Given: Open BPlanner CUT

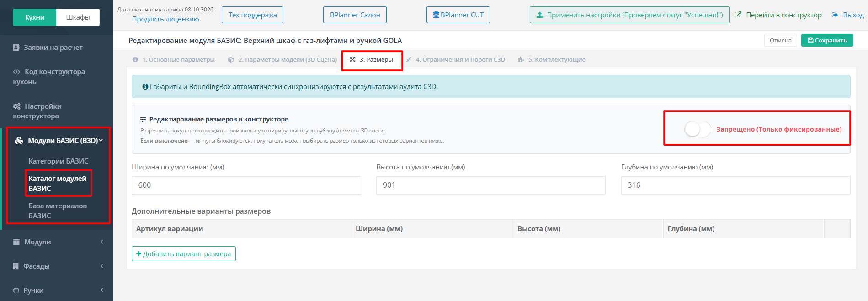Looking at the screenshot, I should click(x=458, y=15).
